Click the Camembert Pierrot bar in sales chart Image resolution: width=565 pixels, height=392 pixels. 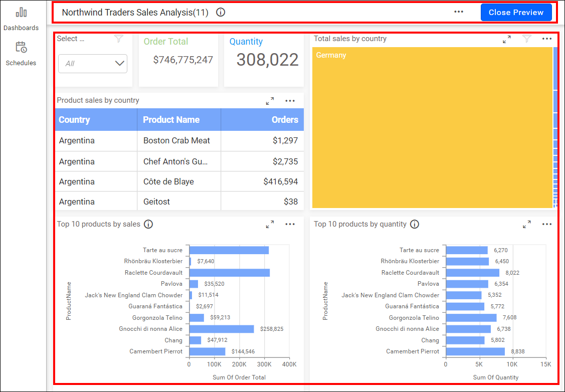click(207, 351)
